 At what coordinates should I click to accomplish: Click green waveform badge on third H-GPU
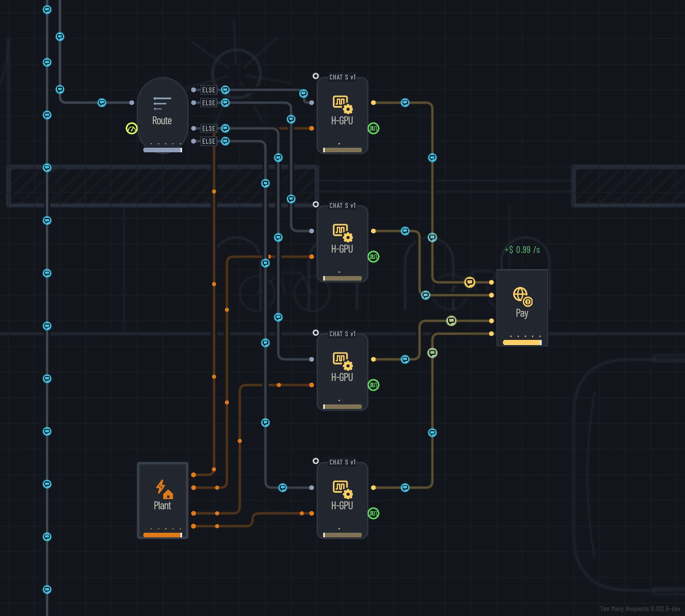[373, 385]
